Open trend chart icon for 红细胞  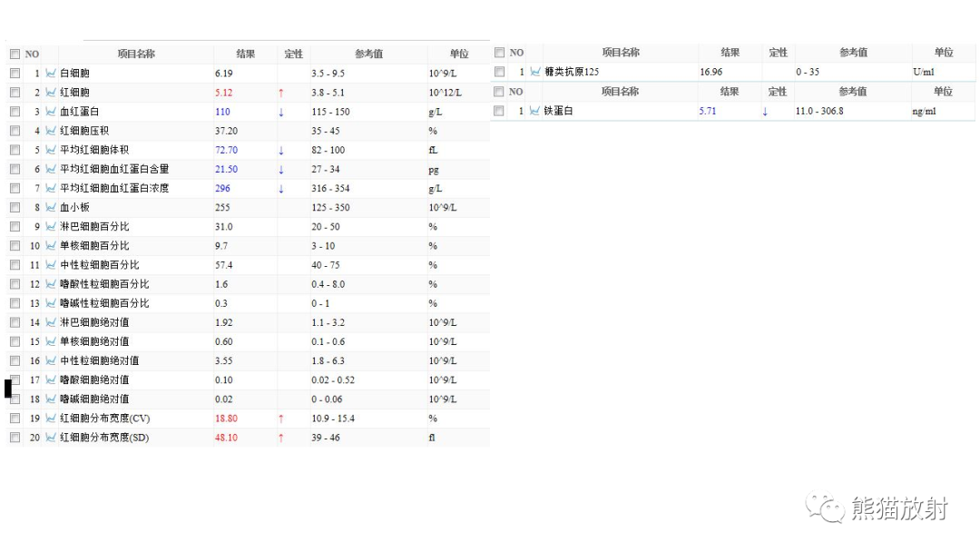click(x=51, y=93)
